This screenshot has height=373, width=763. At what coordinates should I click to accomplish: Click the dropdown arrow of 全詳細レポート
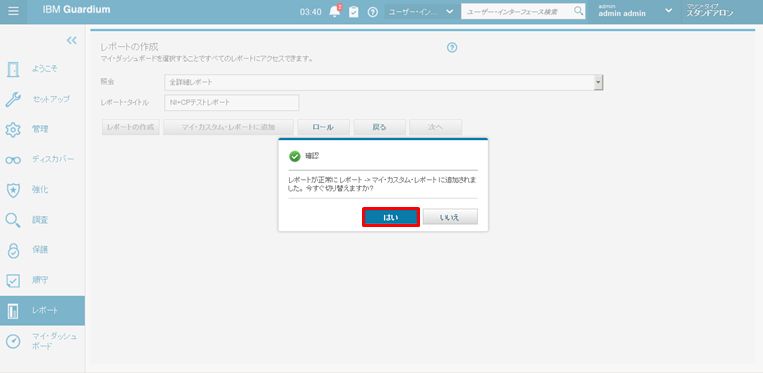click(x=598, y=83)
